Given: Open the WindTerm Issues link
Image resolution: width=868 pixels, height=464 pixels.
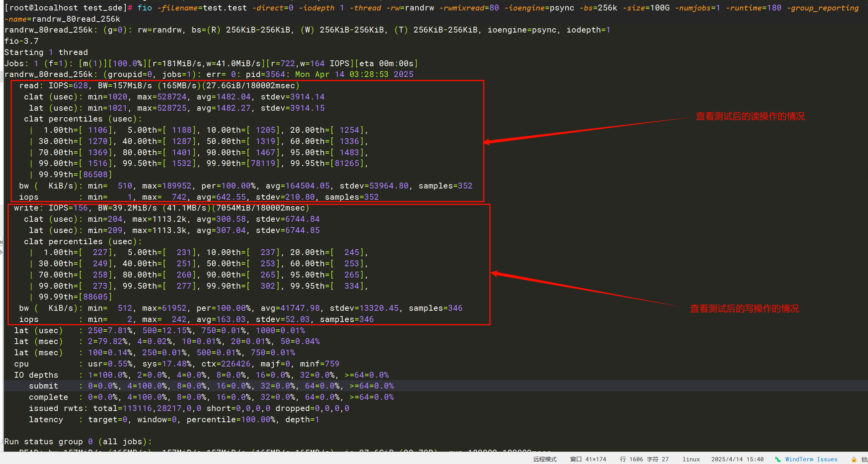Looking at the screenshot, I should (811, 459).
